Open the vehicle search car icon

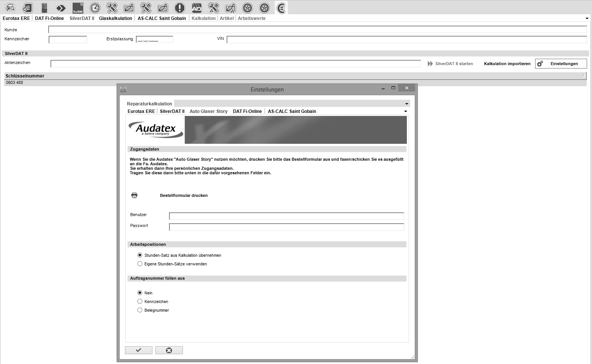coord(10,8)
